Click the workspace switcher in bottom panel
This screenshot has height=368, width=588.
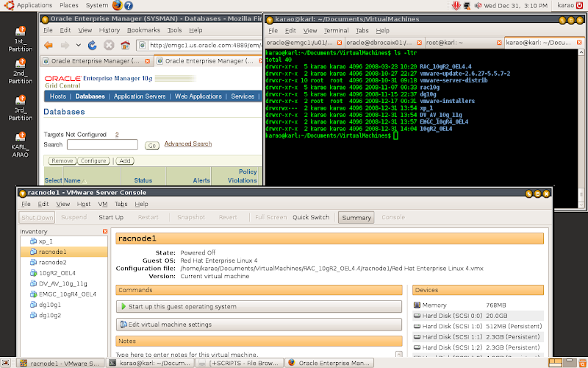564,363
